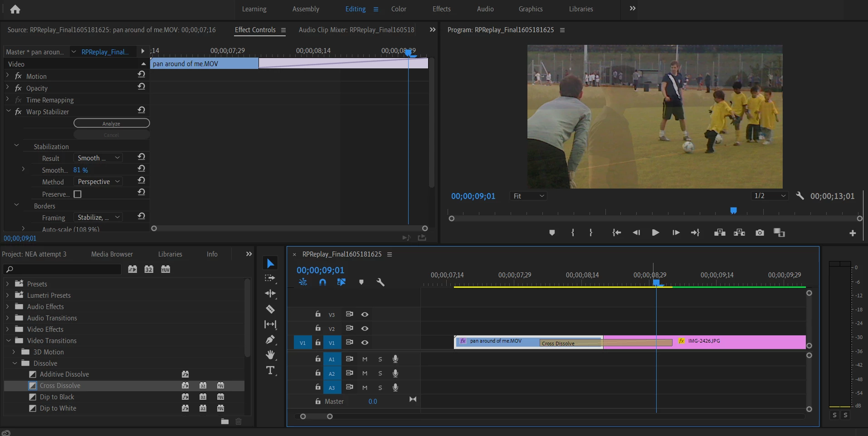The width and height of the screenshot is (868, 436).
Task: Switch to the Color workspace
Action: (x=399, y=9)
